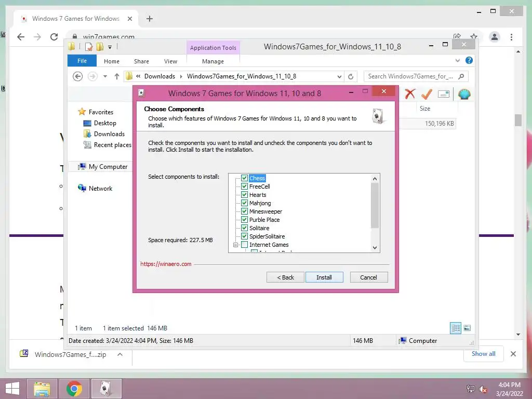532x399 pixels.
Task: Uncheck Purble Place checkbox
Action: coord(244,220)
